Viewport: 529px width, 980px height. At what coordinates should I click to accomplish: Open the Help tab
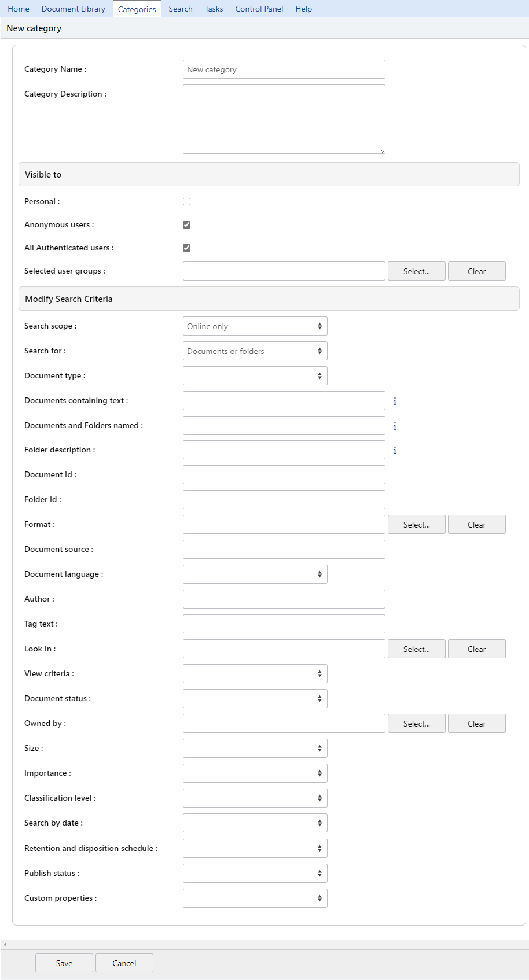[304, 9]
